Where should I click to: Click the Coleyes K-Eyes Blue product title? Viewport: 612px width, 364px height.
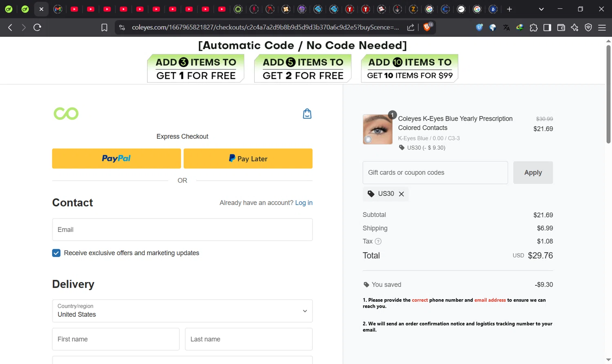click(x=455, y=123)
